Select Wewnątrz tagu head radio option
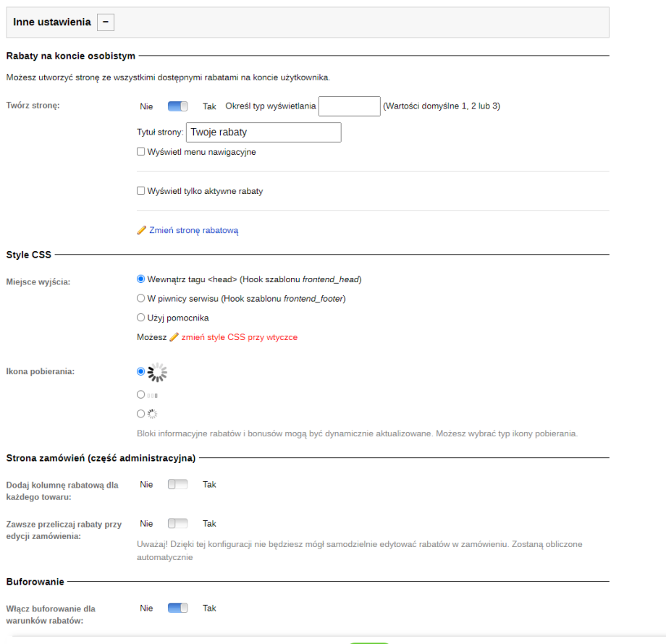 coord(141,279)
